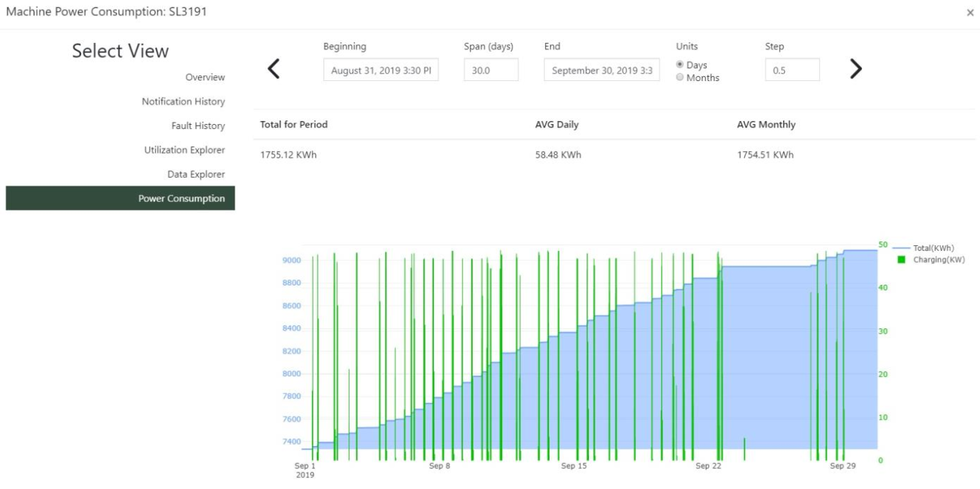Click the Sep 15 x-axis label
This screenshot has width=980, height=489.
coord(573,466)
